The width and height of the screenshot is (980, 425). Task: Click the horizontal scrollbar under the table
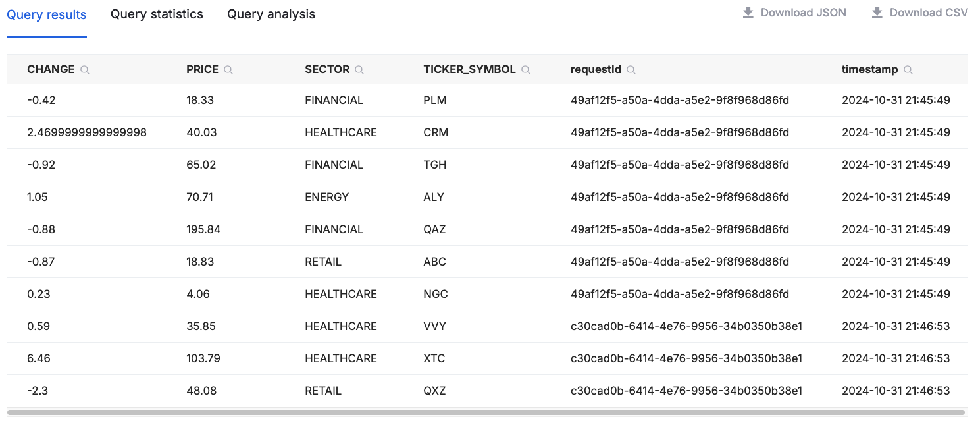click(x=486, y=412)
